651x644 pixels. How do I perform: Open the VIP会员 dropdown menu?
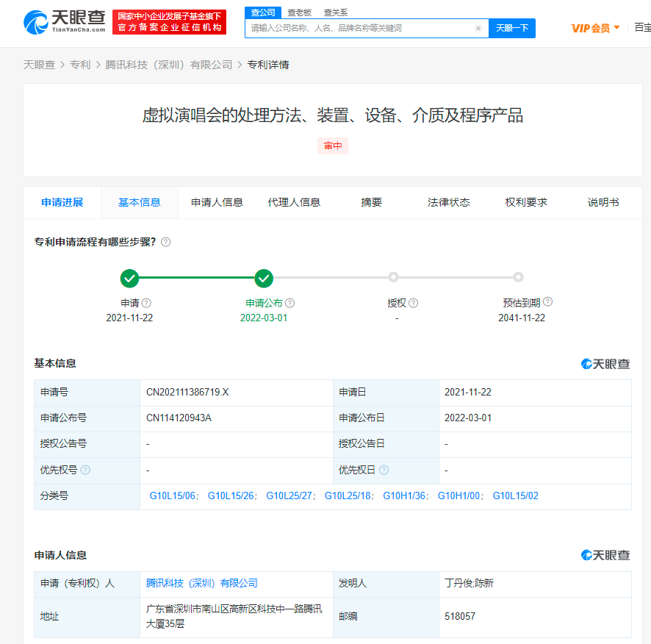click(595, 28)
